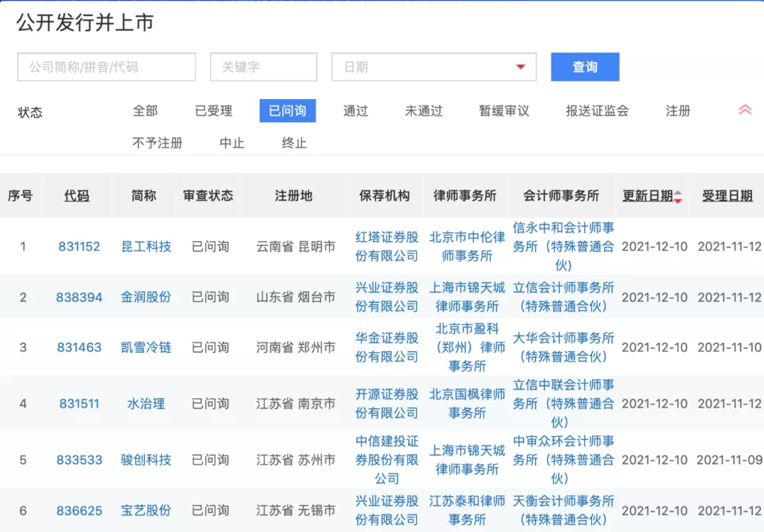The image size is (764, 532).
Task: Select the 注册 status filter
Action: click(x=678, y=110)
